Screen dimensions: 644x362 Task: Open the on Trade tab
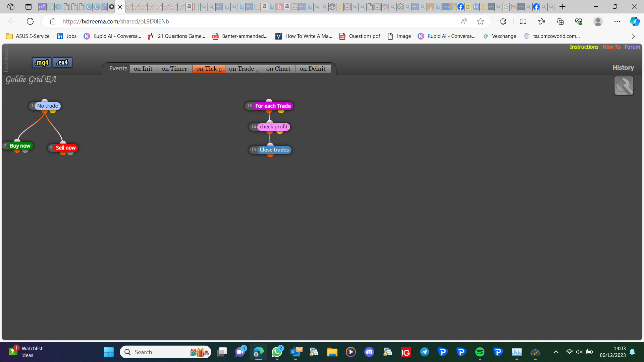(x=244, y=68)
